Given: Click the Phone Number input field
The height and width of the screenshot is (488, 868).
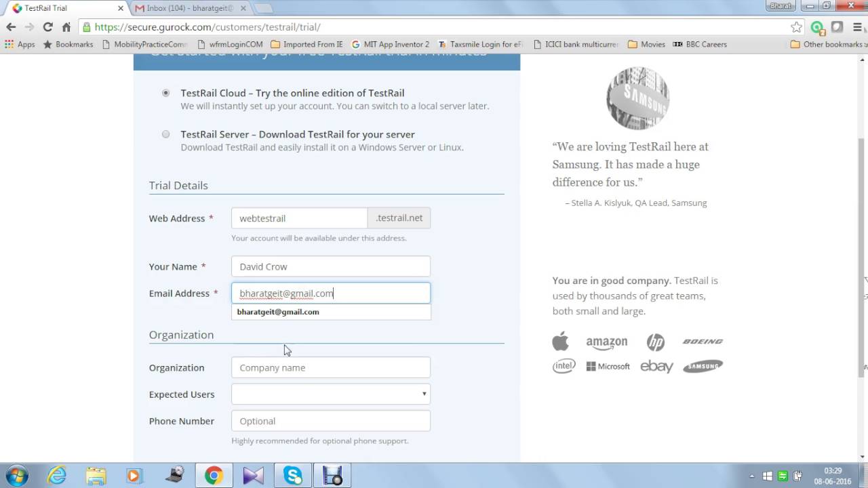Looking at the screenshot, I should click(331, 421).
